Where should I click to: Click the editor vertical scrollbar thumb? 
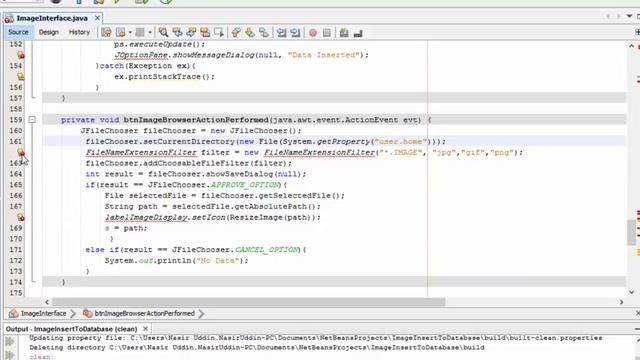coord(631,233)
